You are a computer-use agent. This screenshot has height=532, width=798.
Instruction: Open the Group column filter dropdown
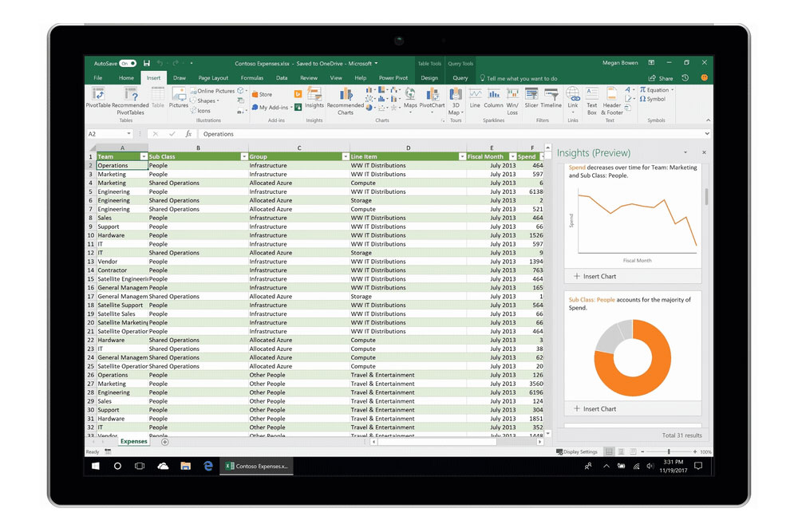click(346, 156)
